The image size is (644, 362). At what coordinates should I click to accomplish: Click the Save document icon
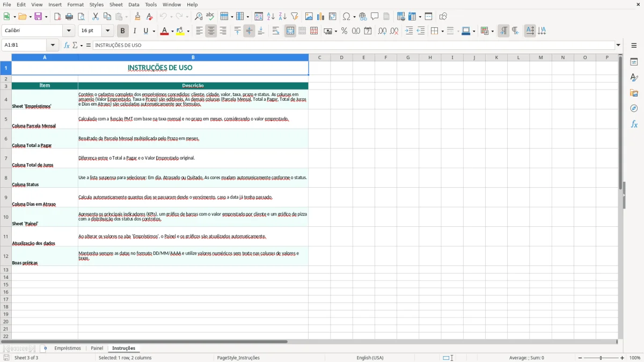(x=38, y=17)
